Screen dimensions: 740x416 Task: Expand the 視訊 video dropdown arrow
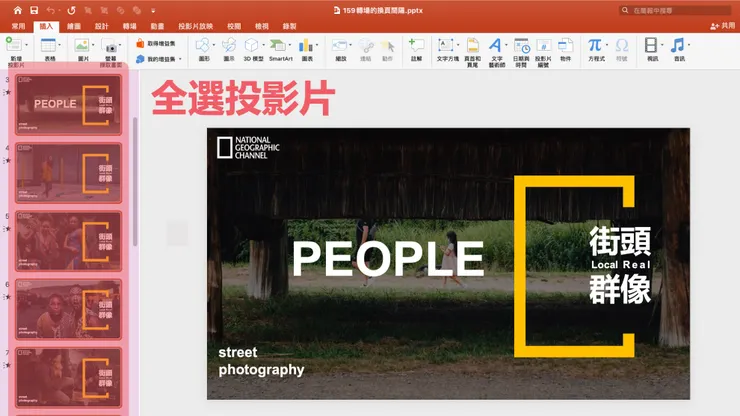tap(662, 45)
